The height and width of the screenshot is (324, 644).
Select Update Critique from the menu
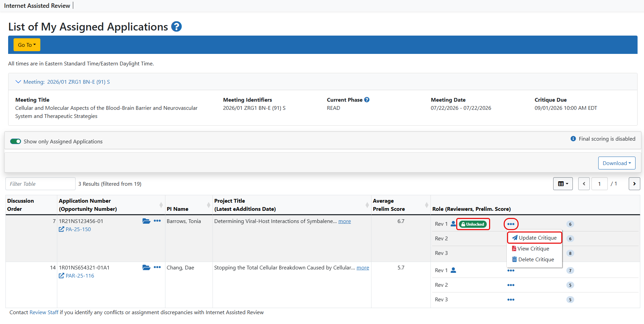click(535, 238)
